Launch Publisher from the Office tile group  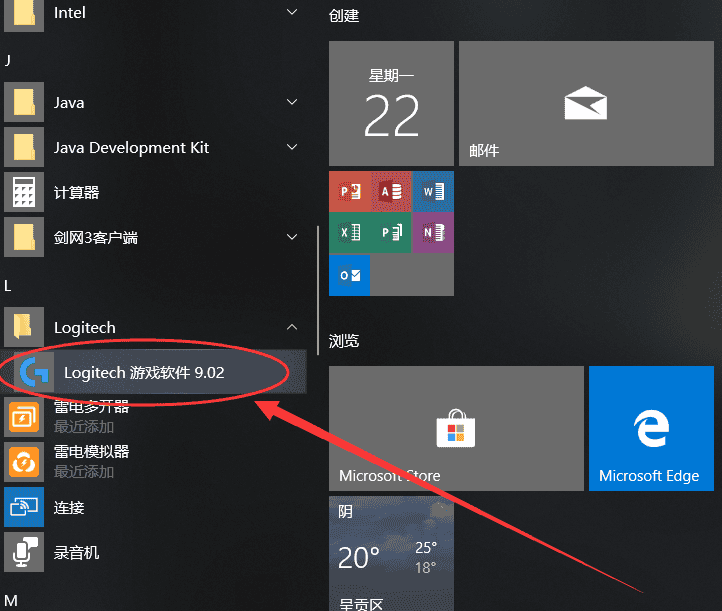pos(391,233)
